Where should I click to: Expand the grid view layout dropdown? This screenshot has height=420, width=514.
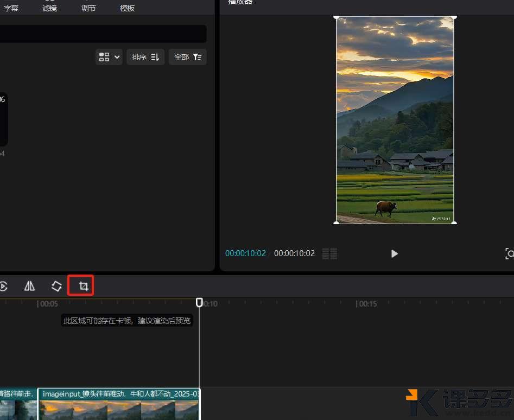tap(109, 57)
